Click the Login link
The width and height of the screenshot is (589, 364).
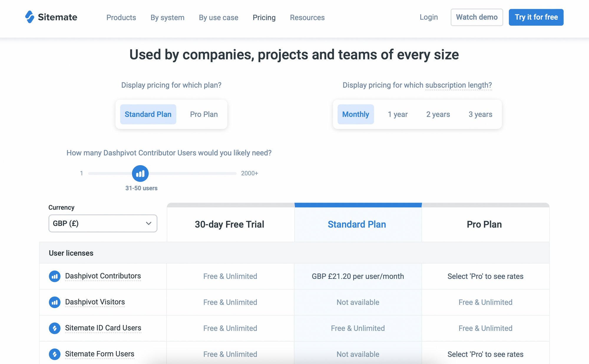click(x=429, y=17)
